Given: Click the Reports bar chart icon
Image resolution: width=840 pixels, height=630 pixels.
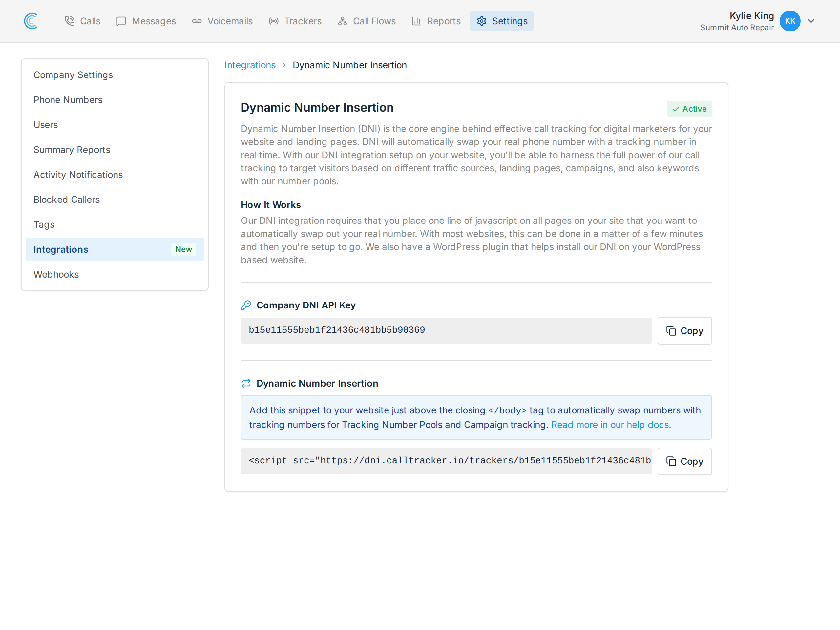Looking at the screenshot, I should (417, 21).
